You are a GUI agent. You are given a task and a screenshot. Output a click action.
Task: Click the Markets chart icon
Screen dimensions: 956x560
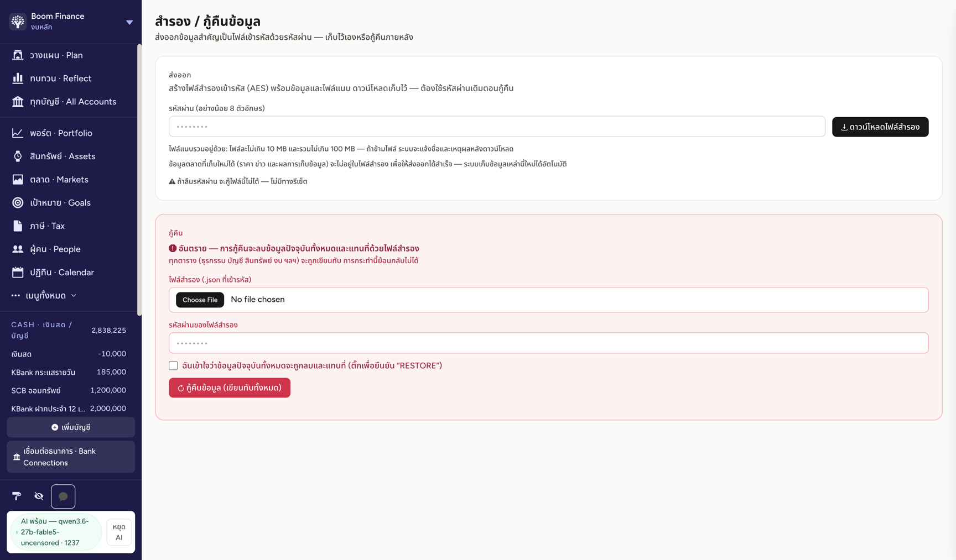click(18, 180)
